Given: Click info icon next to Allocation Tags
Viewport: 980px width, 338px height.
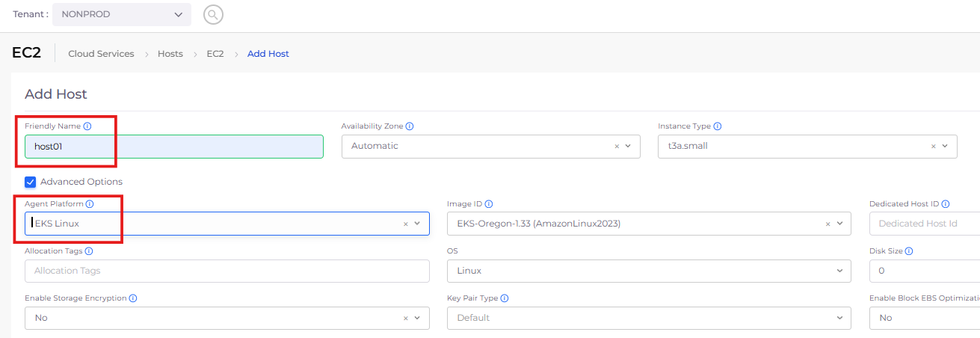Looking at the screenshot, I should [89, 251].
